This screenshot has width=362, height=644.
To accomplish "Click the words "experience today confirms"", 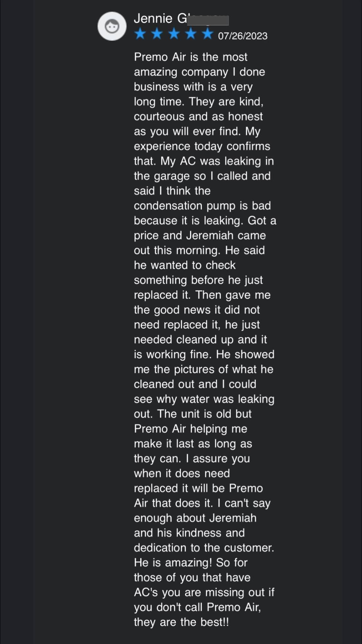I will pyautogui.click(x=202, y=146).
